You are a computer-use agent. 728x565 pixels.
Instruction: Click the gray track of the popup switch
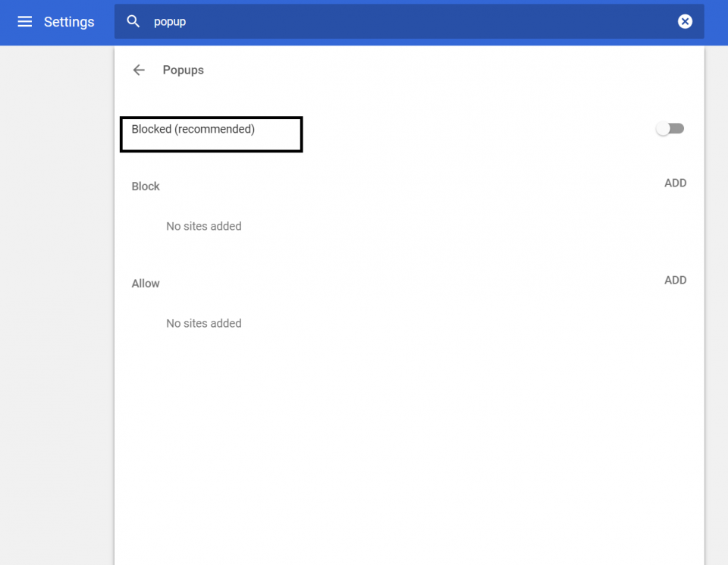point(678,129)
